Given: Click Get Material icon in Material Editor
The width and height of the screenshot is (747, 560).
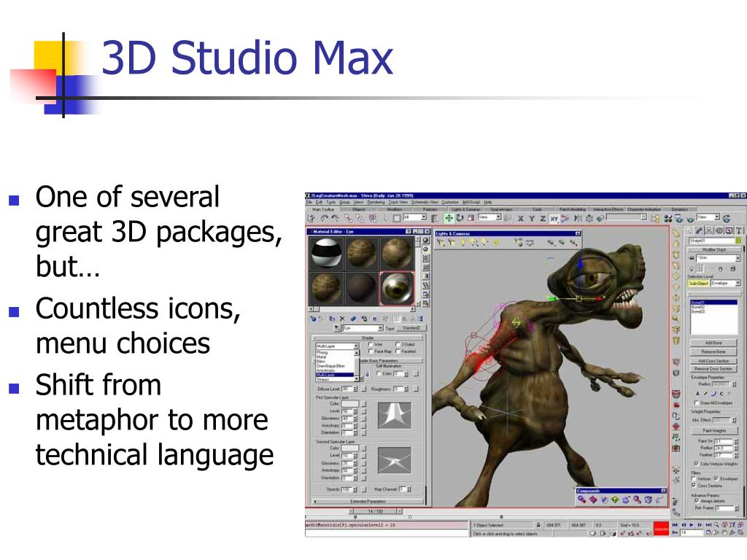Looking at the screenshot, I should 313,319.
